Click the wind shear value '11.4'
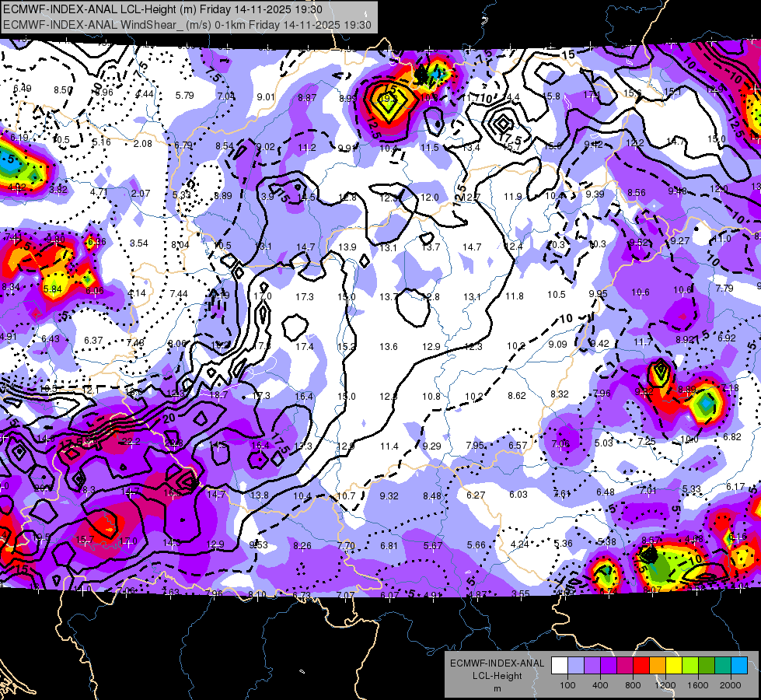The width and height of the screenshot is (761, 700). [389, 446]
